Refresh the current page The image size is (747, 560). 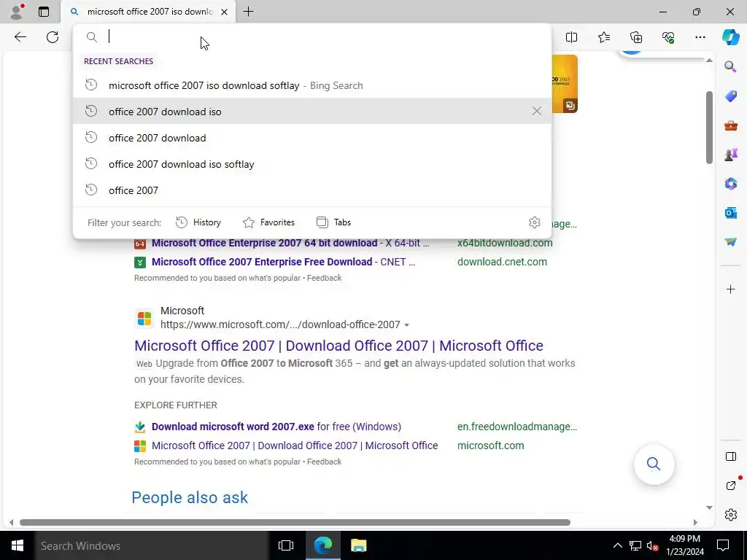pos(53,37)
